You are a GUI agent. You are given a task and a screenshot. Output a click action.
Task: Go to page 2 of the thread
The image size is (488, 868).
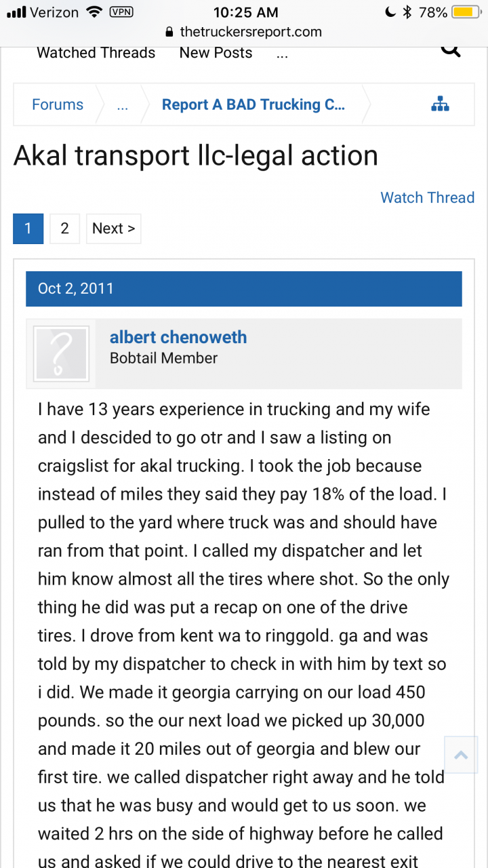tap(64, 229)
